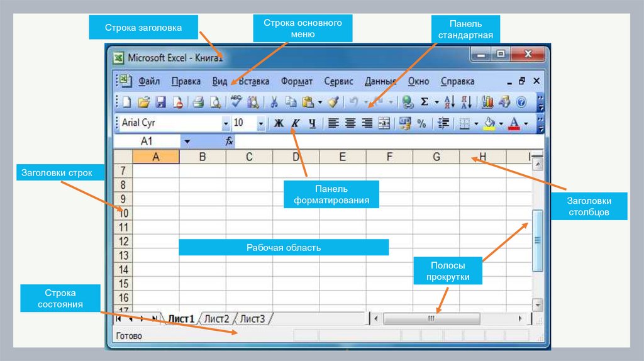The height and width of the screenshot is (361, 644).
Task: Save the workbook using the floppy icon
Action: pyautogui.click(x=160, y=102)
